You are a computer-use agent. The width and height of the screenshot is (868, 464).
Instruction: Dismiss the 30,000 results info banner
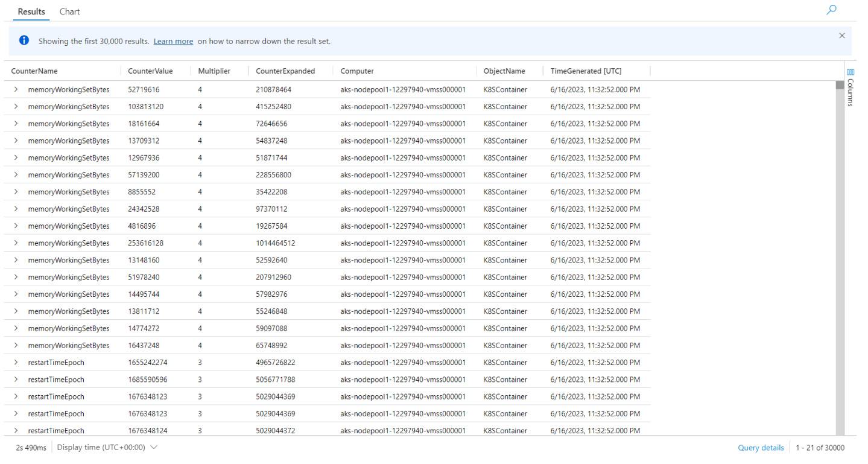[x=842, y=36]
